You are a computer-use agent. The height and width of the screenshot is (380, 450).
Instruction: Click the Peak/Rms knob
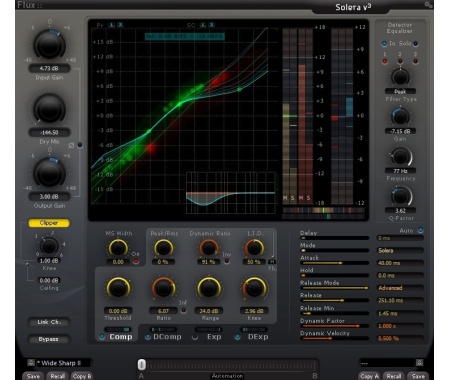tap(163, 248)
